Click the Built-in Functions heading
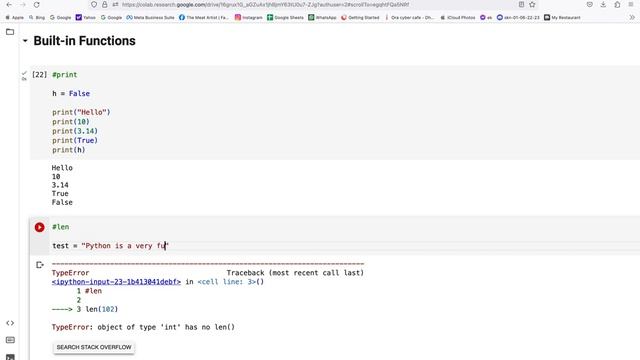 pyautogui.click(x=84, y=41)
